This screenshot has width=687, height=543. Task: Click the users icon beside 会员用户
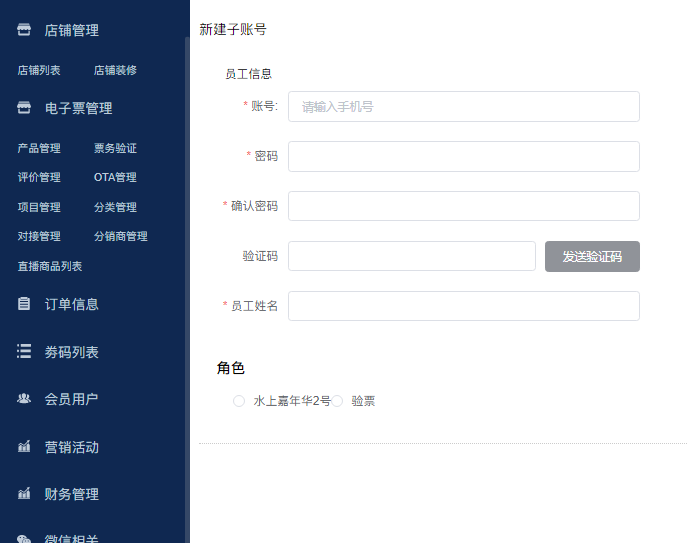24,399
